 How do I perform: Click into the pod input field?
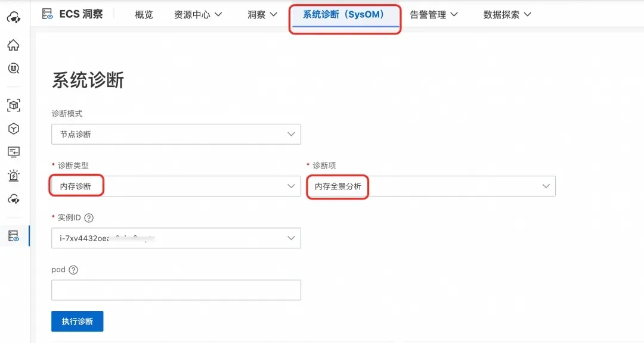176,290
